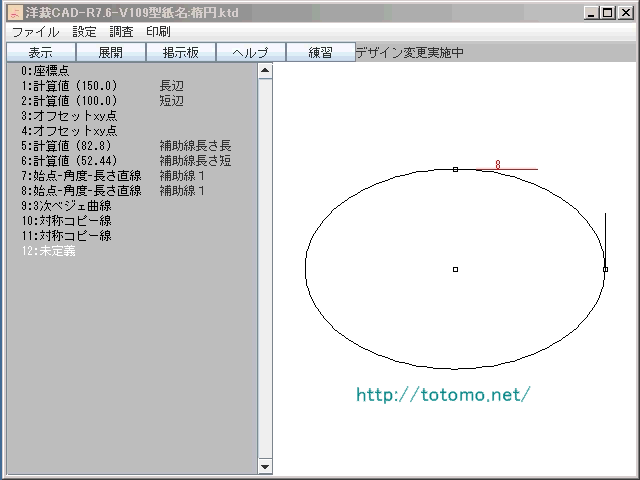Viewport: 640px width, 480px height.
Task: Click the list scrollbar down arrow
Action: (265, 467)
